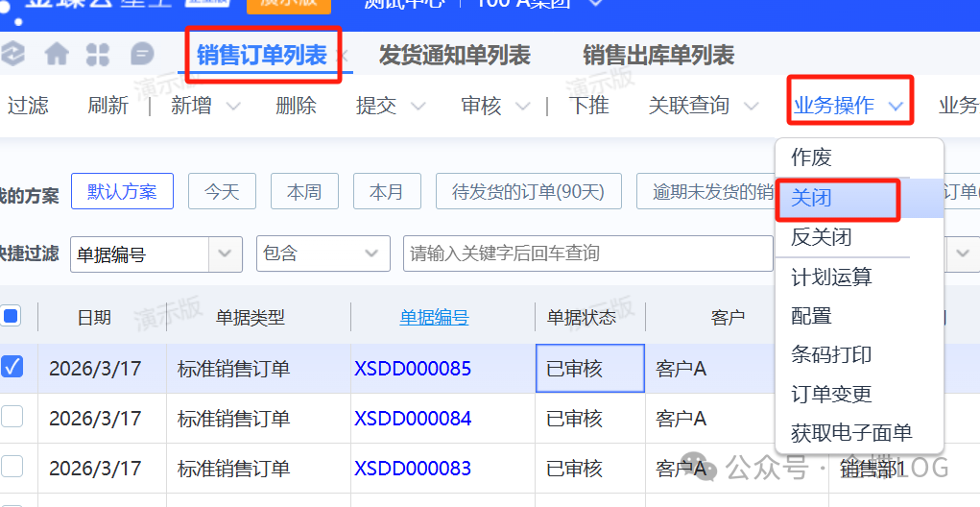Switch to the 发货通知单列表 tab
This screenshot has width=980, height=507.
pyautogui.click(x=454, y=56)
